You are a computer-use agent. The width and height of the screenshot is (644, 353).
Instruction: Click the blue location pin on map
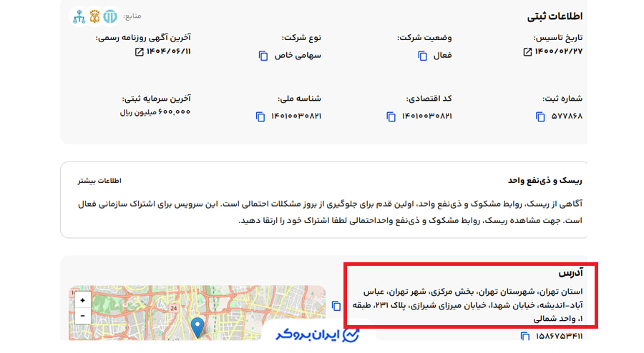[x=198, y=327]
